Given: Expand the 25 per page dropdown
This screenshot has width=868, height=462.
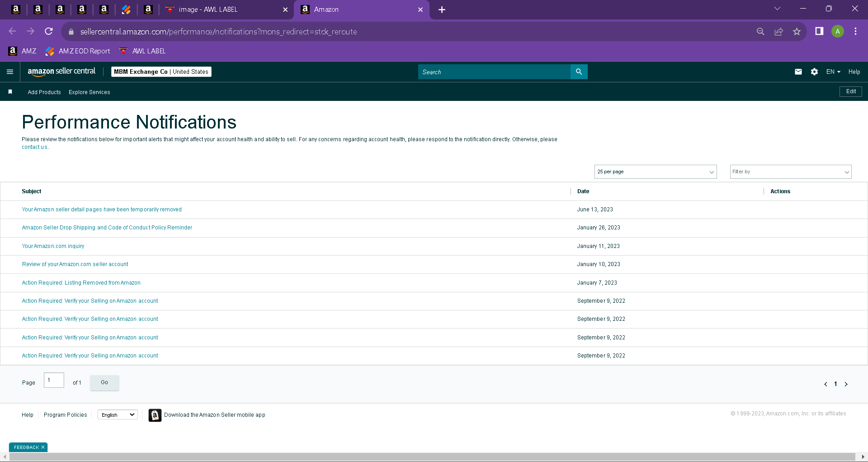Looking at the screenshot, I should [656, 171].
